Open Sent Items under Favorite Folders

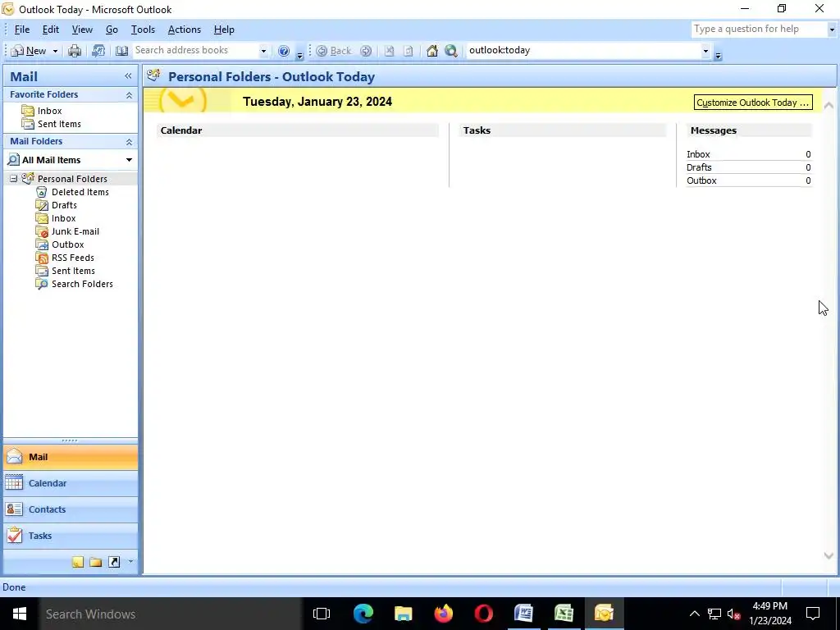[59, 124]
